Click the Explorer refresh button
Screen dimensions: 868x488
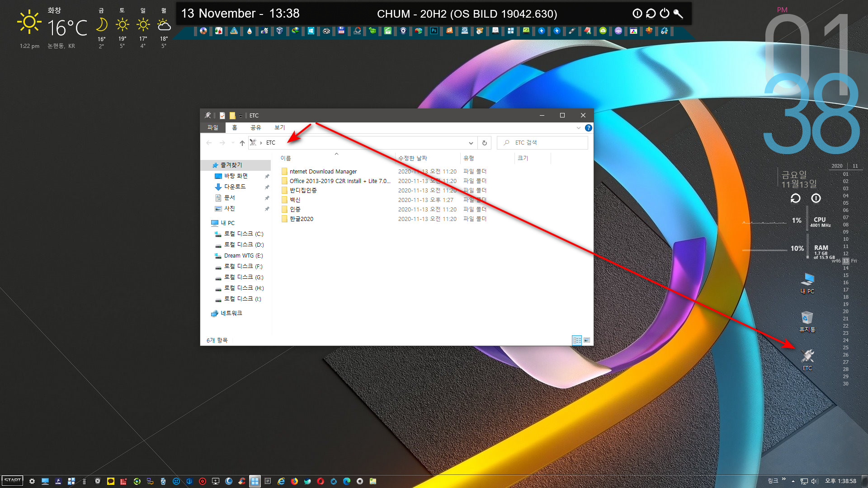[484, 143]
